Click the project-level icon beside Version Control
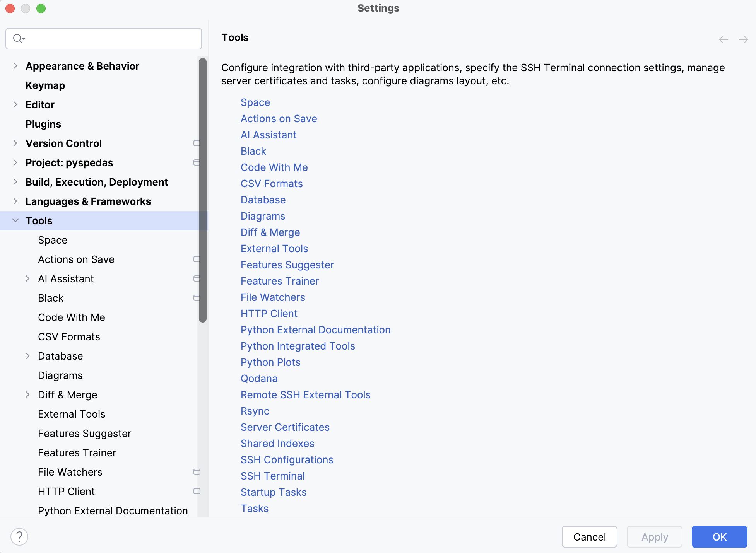This screenshot has width=756, height=553. 197,143
